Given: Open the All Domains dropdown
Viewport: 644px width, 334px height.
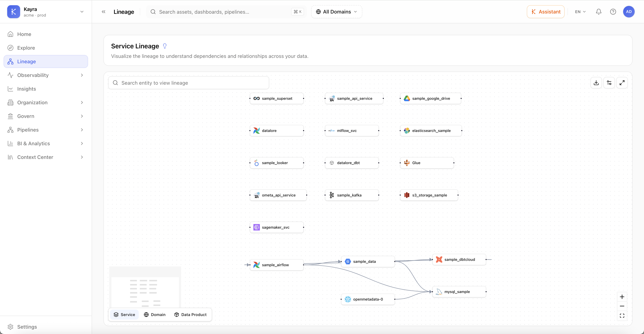Looking at the screenshot, I should tap(337, 12).
